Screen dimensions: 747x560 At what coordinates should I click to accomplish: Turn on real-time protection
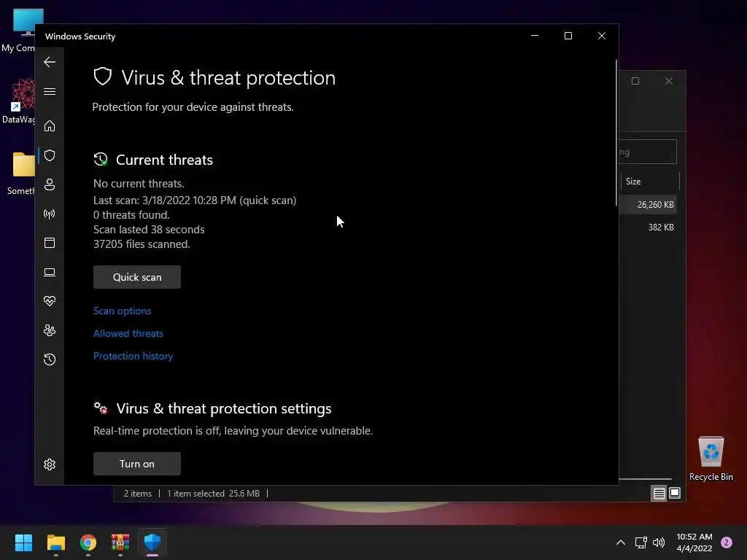[x=137, y=464]
